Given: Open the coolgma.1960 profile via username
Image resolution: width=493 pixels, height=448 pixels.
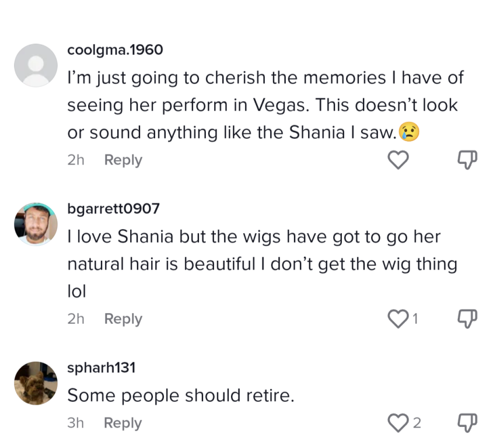Looking at the screenshot, I should click(115, 50).
